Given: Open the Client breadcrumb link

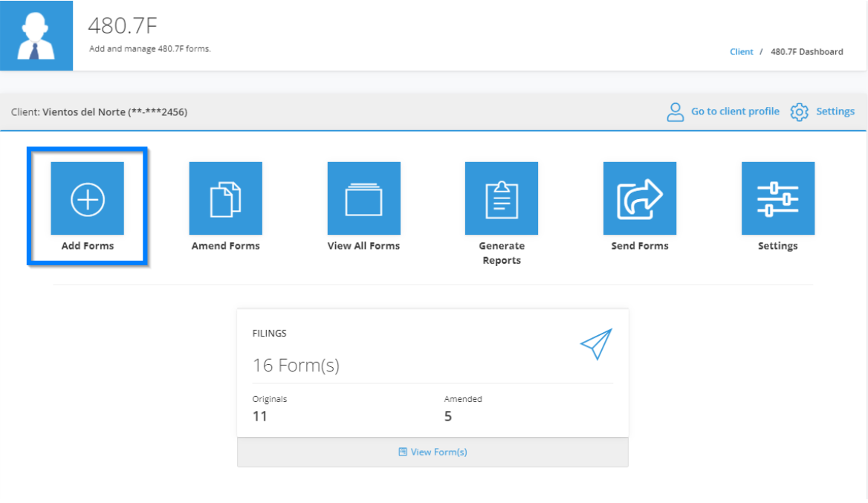Looking at the screenshot, I should click(x=741, y=52).
